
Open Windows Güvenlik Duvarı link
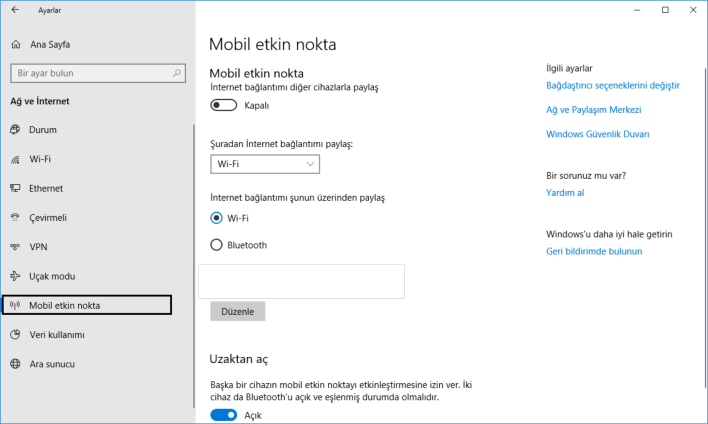(x=597, y=134)
